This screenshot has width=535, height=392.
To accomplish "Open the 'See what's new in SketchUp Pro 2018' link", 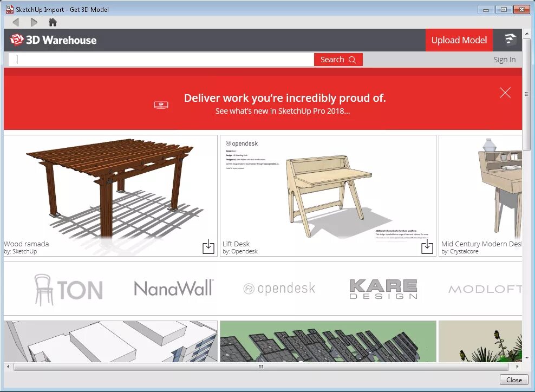I will point(283,111).
